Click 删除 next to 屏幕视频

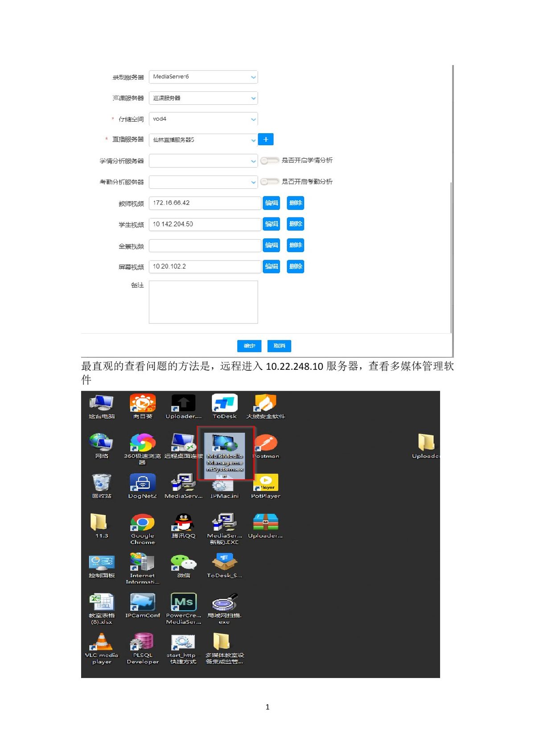click(295, 266)
